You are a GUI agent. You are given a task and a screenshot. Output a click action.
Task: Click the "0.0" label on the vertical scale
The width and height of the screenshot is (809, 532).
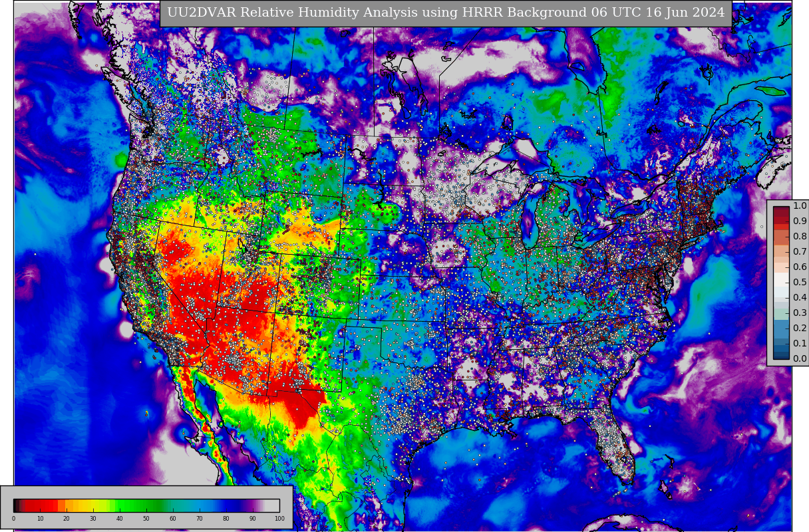click(x=800, y=358)
